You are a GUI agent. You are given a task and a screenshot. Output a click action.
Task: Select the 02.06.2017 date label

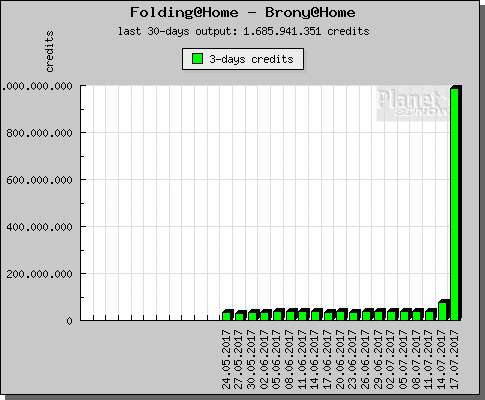point(264,359)
